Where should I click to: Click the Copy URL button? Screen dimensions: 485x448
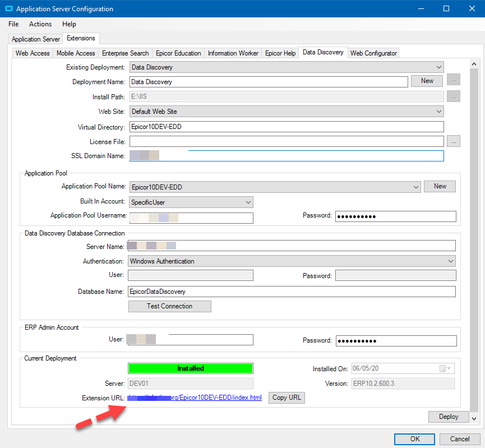coord(287,398)
